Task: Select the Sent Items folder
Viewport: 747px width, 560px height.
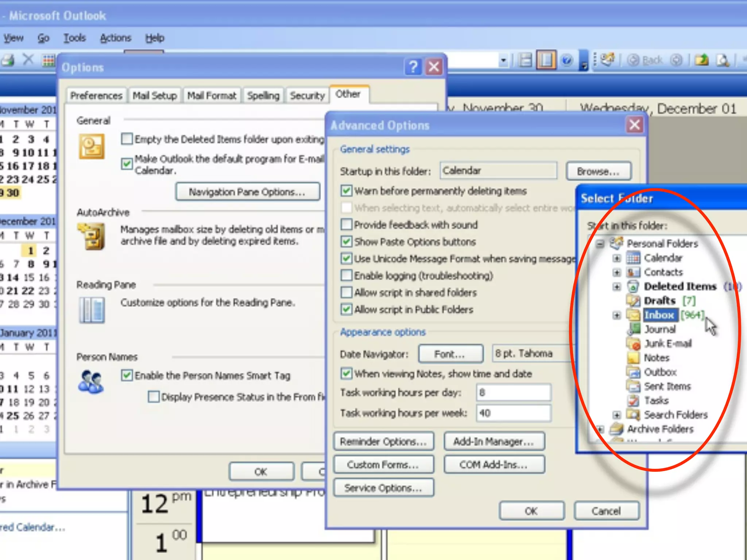Action: (667, 386)
